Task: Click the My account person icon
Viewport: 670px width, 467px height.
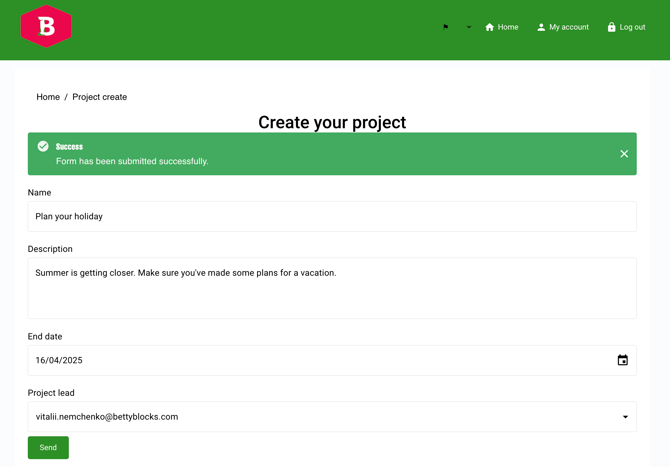Action: [541, 27]
